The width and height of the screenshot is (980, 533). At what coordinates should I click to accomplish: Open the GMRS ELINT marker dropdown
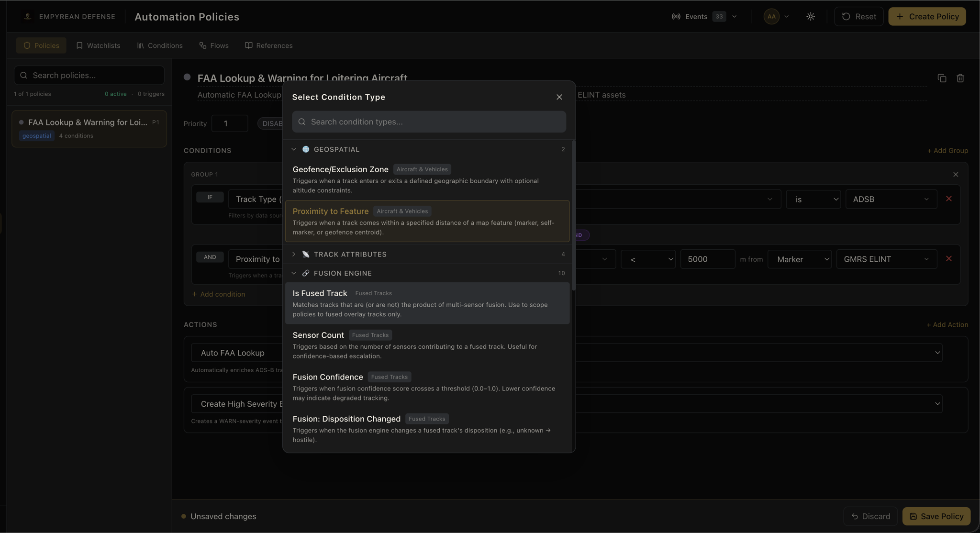pyautogui.click(x=886, y=259)
